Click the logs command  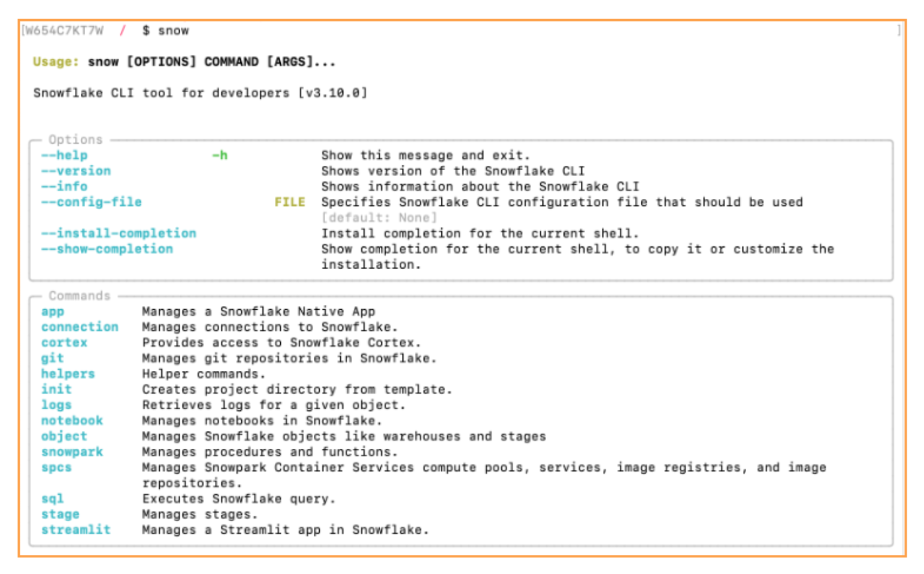click(x=56, y=405)
